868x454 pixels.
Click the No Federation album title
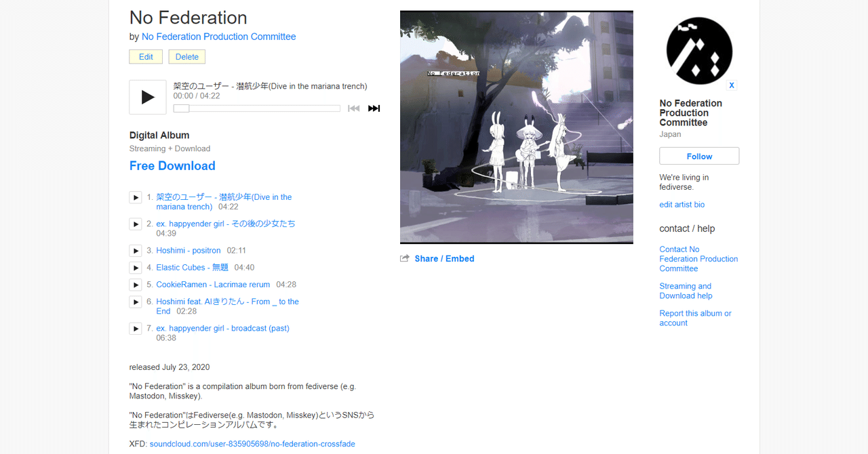[189, 18]
